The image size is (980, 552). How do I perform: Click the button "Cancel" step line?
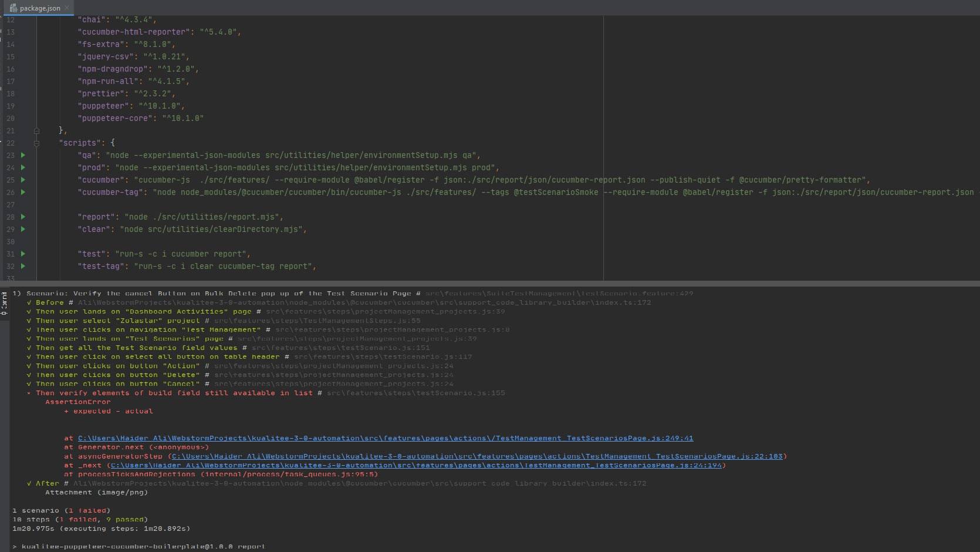[x=240, y=383]
